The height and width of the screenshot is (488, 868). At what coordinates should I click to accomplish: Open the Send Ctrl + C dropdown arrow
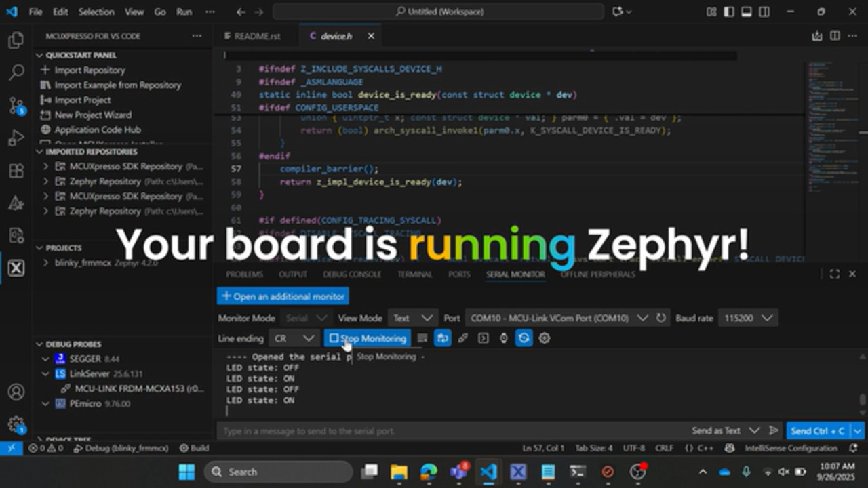[x=858, y=430]
